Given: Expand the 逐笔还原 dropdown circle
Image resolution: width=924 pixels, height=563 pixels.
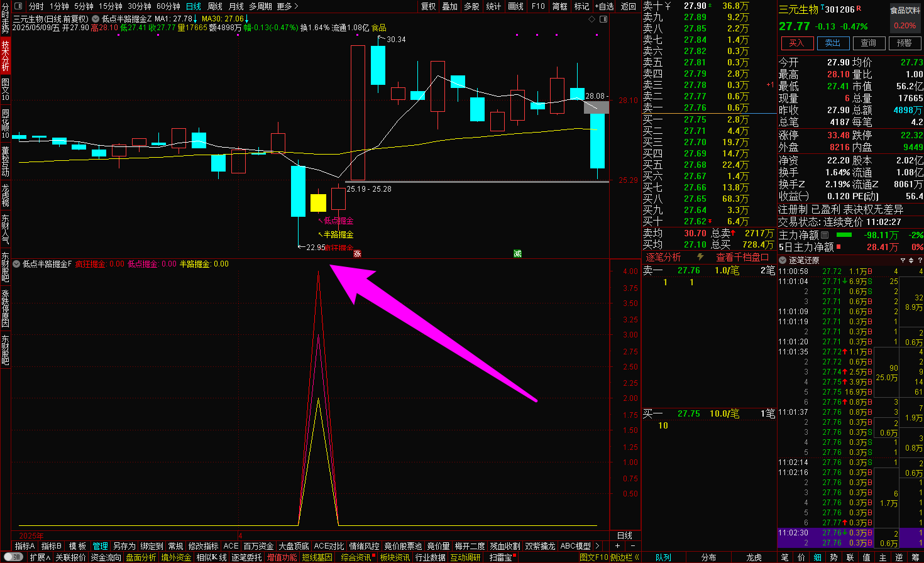Looking at the screenshot, I should (783, 260).
